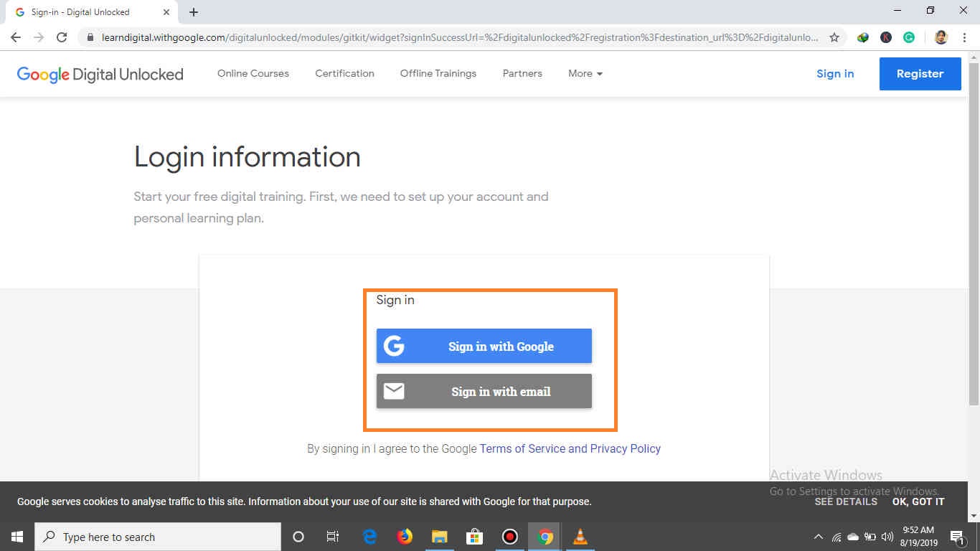Open the notification center icon
Viewport: 980px width, 551px height.
pos(957,537)
